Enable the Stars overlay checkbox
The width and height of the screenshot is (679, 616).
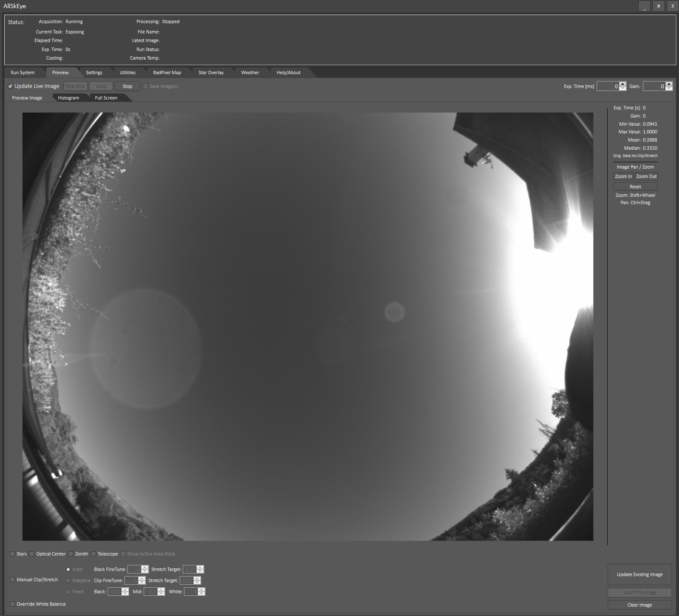pos(12,554)
